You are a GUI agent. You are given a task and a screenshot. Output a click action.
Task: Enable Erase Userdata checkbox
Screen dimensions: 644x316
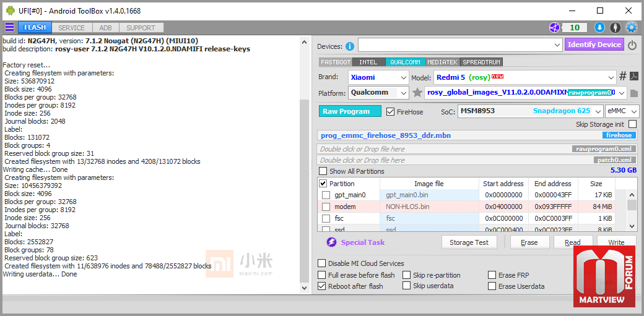point(492,286)
